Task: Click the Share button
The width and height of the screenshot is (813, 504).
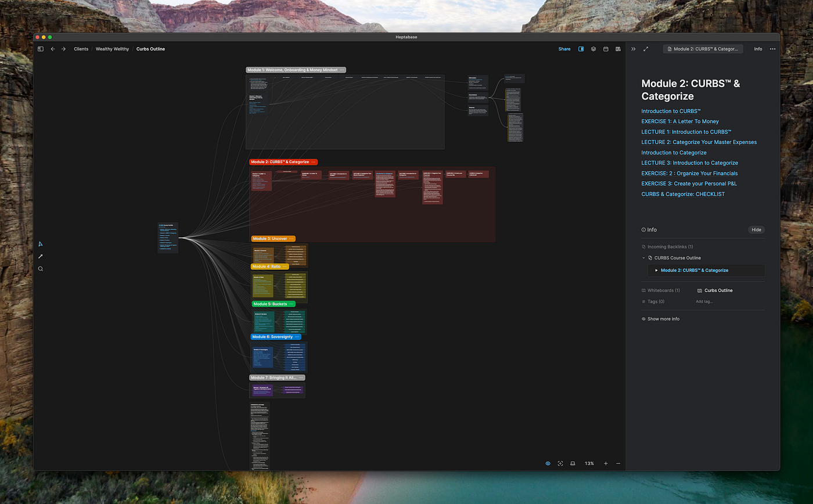Action: (564, 49)
